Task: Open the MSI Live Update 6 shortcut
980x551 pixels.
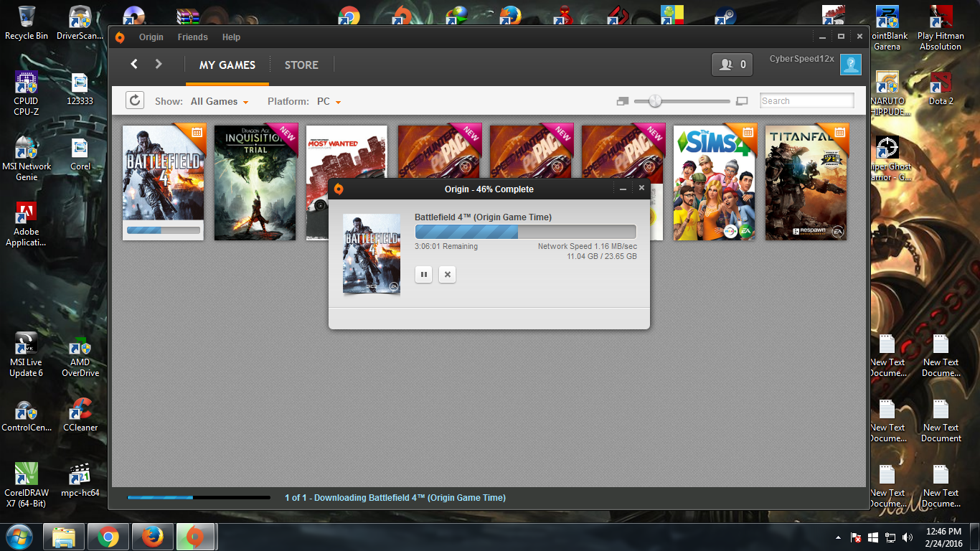Action: click(x=27, y=354)
